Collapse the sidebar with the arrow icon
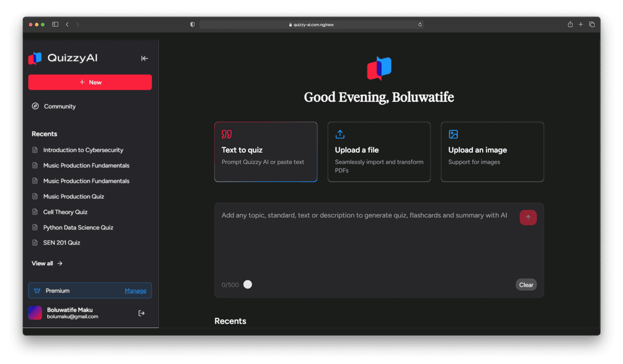This screenshot has height=364, width=623. tap(144, 58)
